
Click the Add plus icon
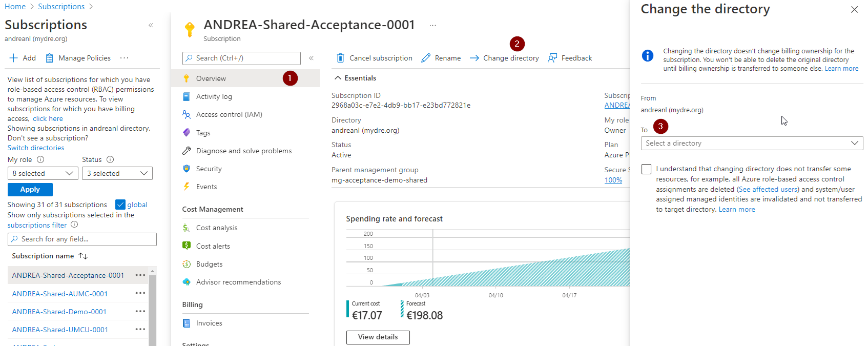pyautogui.click(x=14, y=58)
